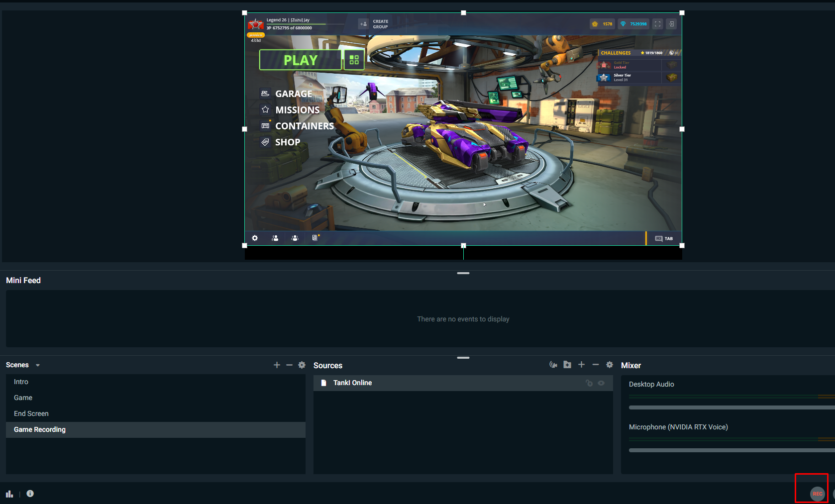Click the Sources heading
This screenshot has width=835, height=504.
[328, 365]
